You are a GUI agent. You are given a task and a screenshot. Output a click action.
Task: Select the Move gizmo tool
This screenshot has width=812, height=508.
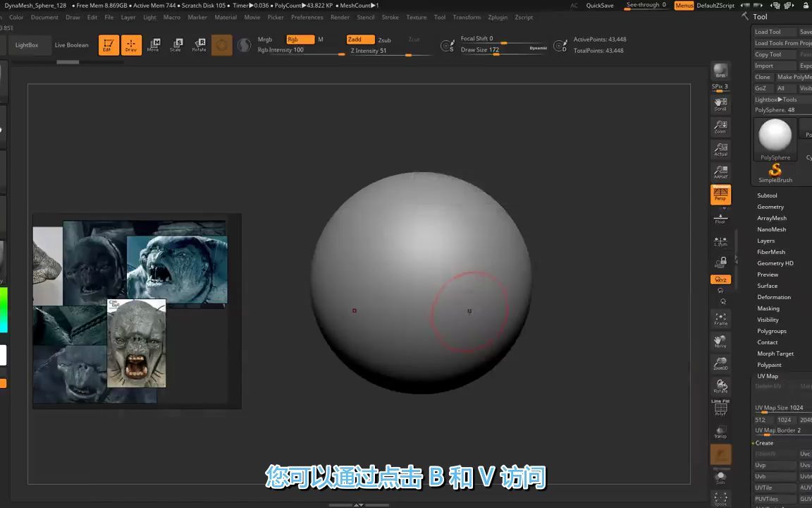(154, 44)
